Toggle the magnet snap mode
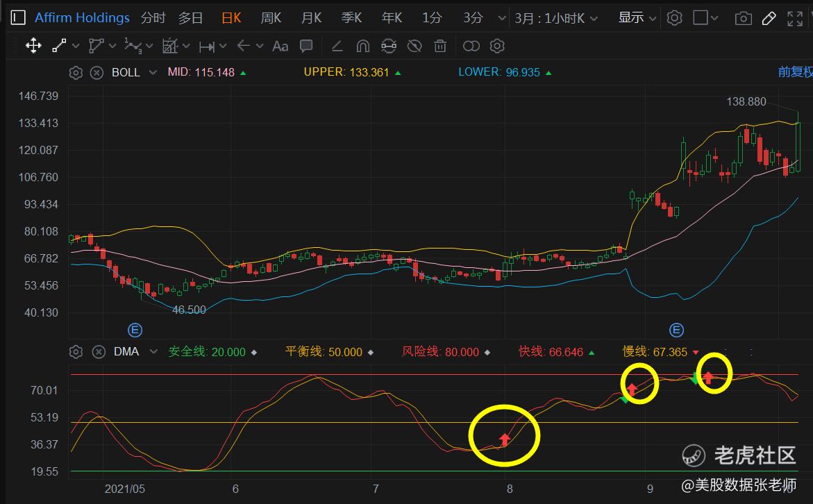This screenshot has width=813, height=504. point(363,46)
